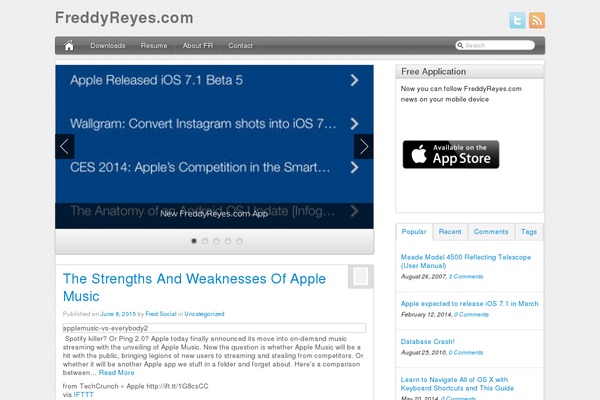Image resolution: width=600 pixels, height=400 pixels.
Task: Open the orange RSS feed icon
Action: point(537,20)
